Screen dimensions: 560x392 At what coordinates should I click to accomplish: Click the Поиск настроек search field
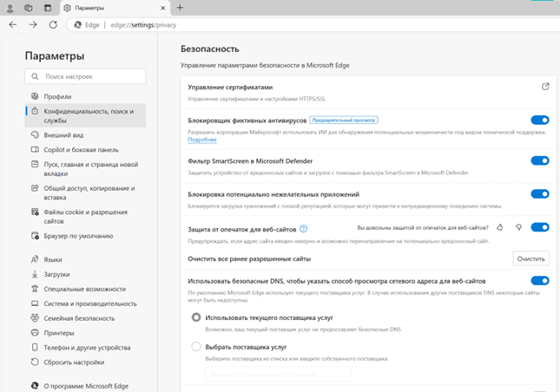[85, 77]
